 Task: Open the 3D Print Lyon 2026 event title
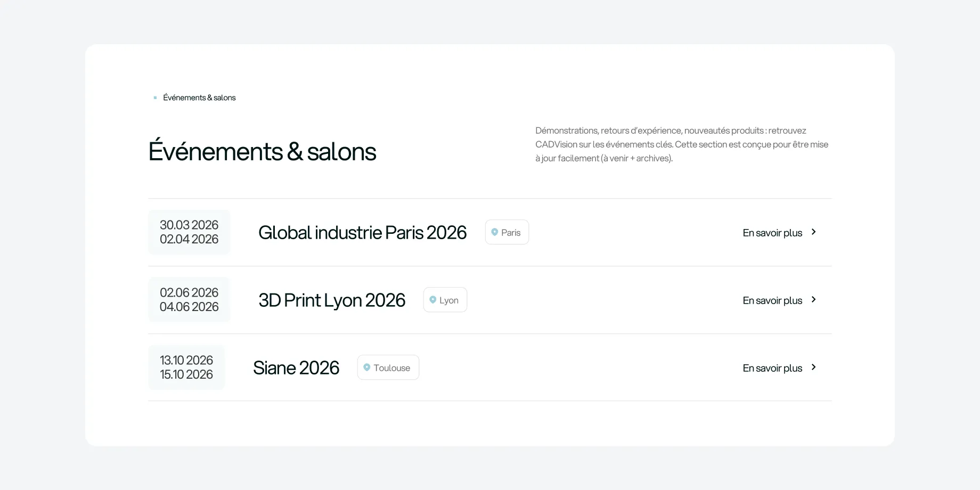tap(332, 300)
